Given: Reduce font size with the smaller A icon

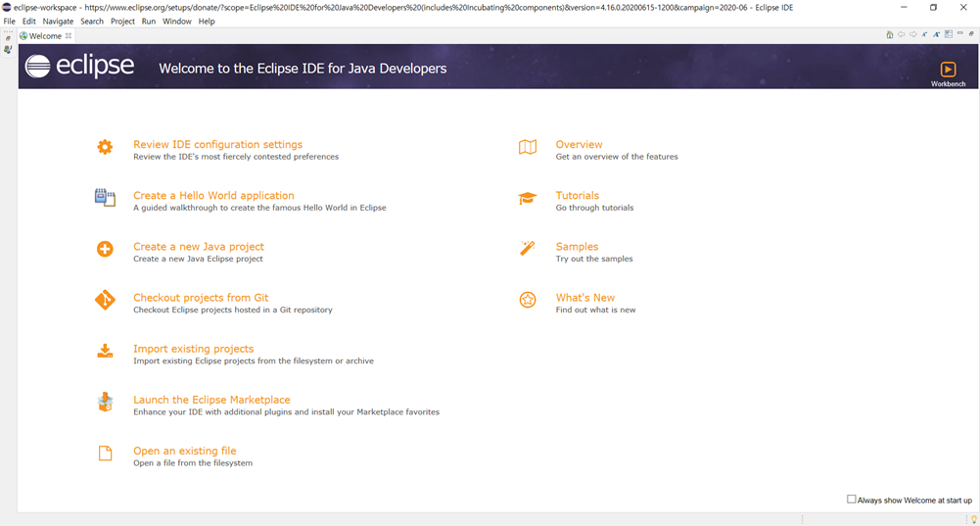Looking at the screenshot, I should (924, 34).
